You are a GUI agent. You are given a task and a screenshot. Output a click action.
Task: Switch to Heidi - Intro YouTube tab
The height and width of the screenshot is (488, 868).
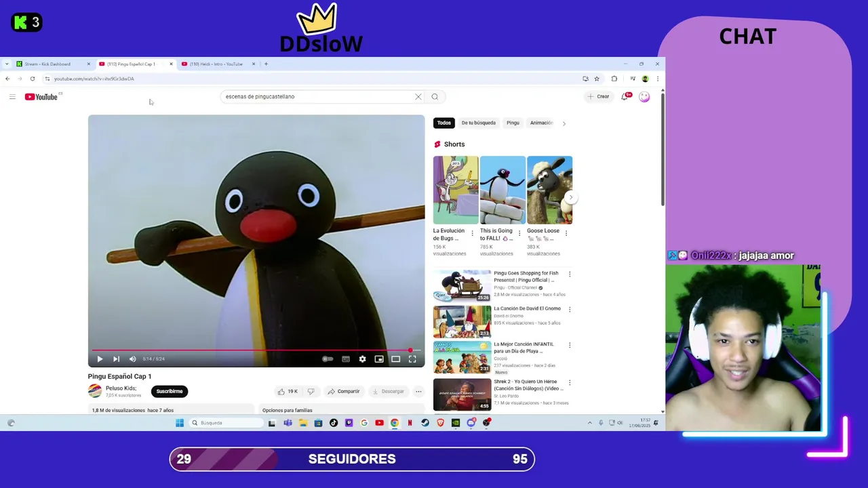(x=219, y=64)
